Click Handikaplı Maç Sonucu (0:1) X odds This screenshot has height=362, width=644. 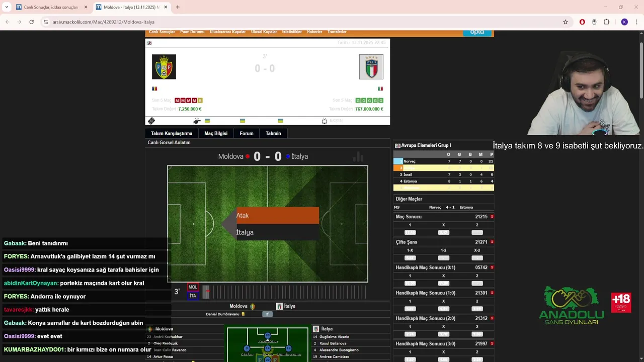click(x=443, y=284)
